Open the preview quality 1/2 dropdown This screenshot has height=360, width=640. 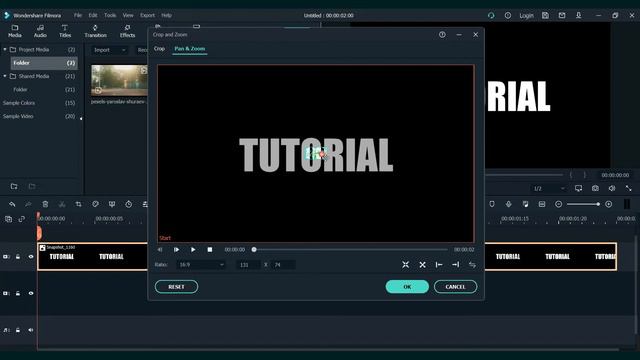(549, 188)
